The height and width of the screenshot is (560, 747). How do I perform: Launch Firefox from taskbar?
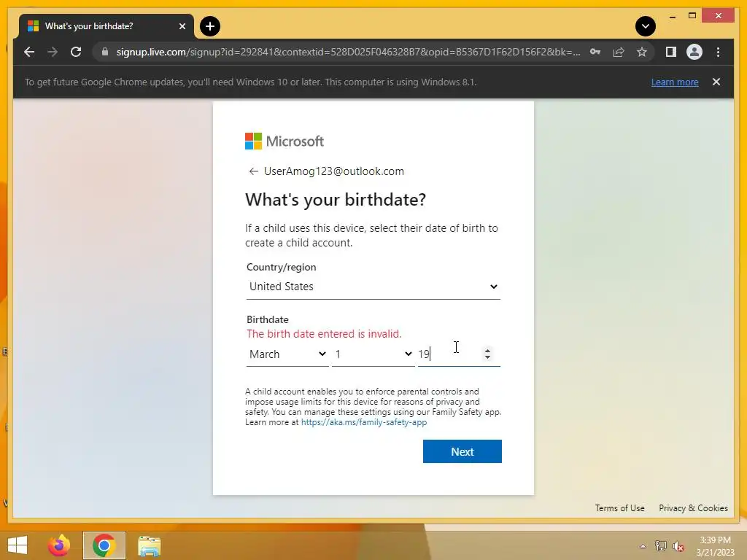(59, 545)
